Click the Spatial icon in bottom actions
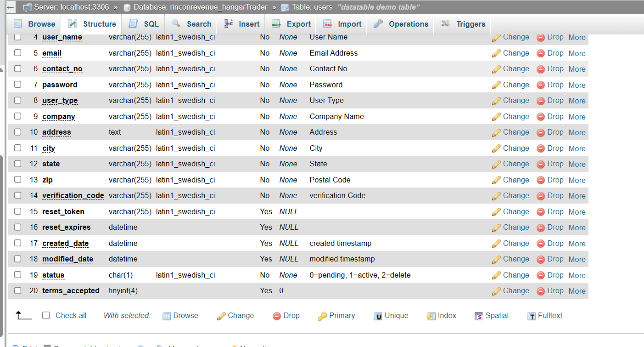The height and width of the screenshot is (347, 644). (x=479, y=316)
